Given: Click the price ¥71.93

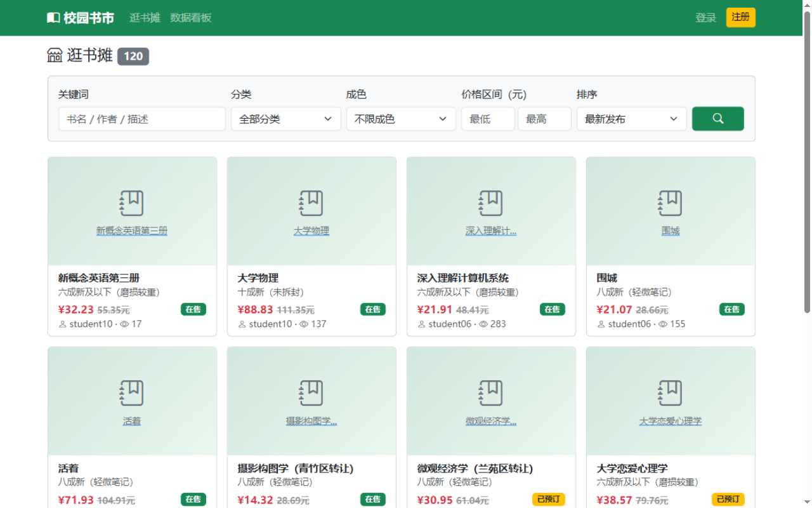Looking at the screenshot, I should coord(75,500).
